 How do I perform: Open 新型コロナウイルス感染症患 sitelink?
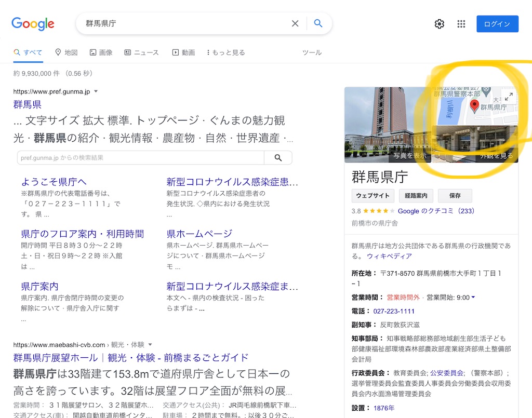click(232, 182)
